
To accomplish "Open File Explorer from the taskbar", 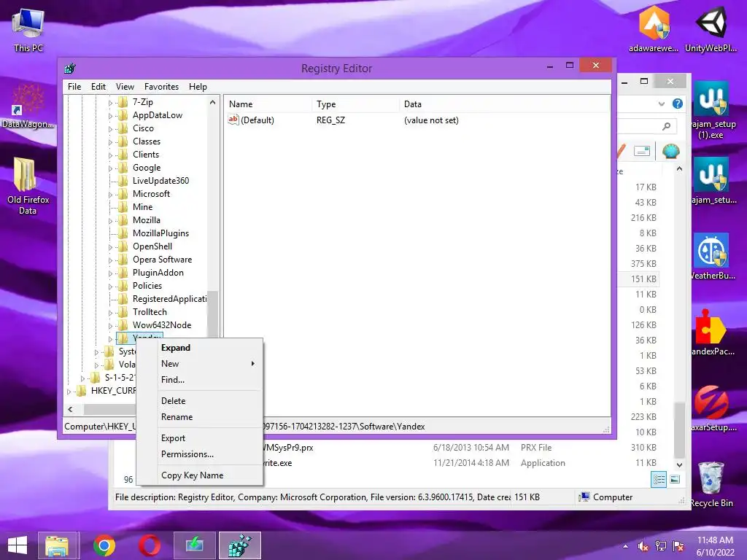I will [57, 545].
